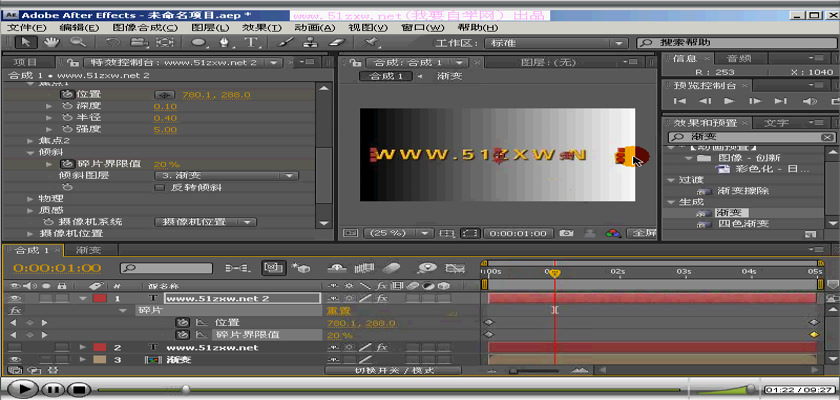Select the Clone Stamp tool
840x400 pixels.
coord(311,42)
